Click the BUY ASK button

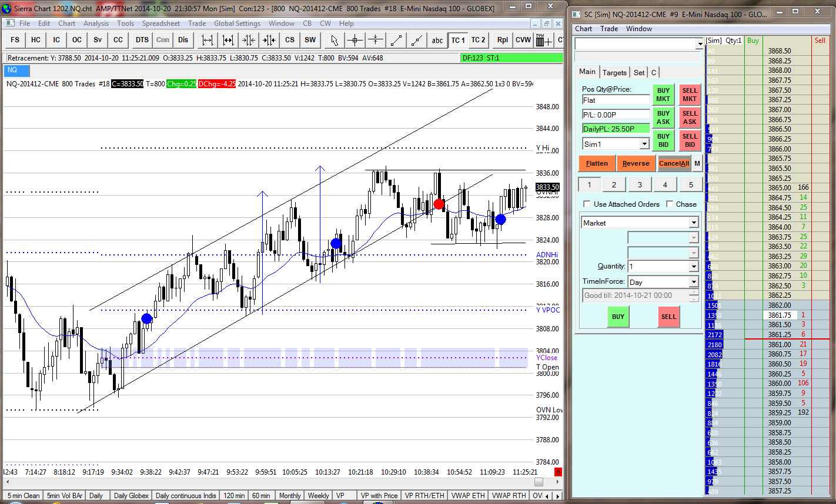point(663,118)
